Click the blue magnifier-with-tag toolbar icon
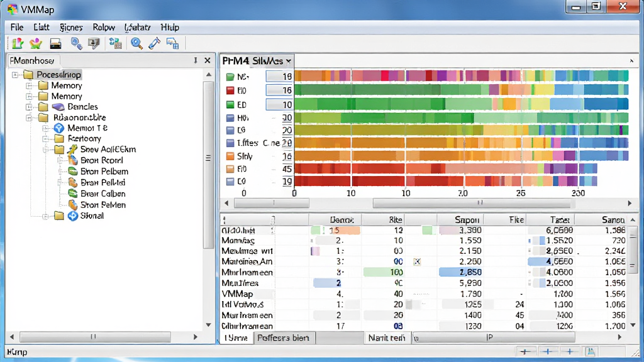Screen dimensions: 644x362 point(76,43)
